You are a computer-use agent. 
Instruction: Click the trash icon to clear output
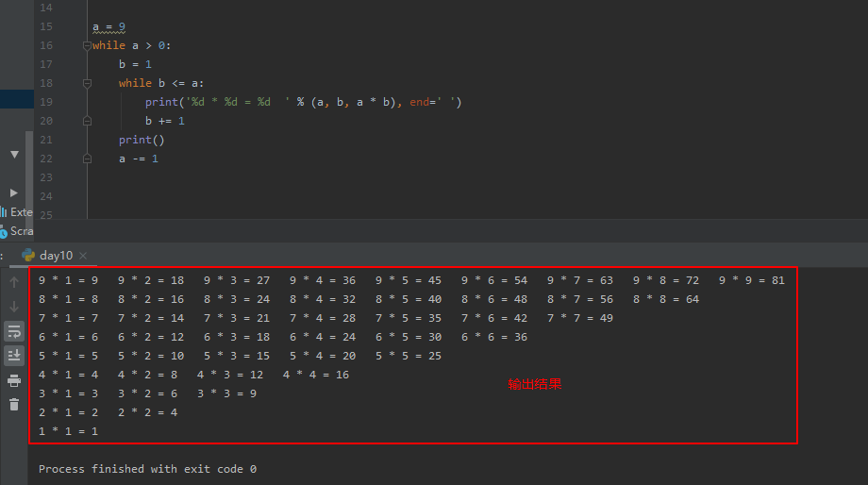(14, 404)
